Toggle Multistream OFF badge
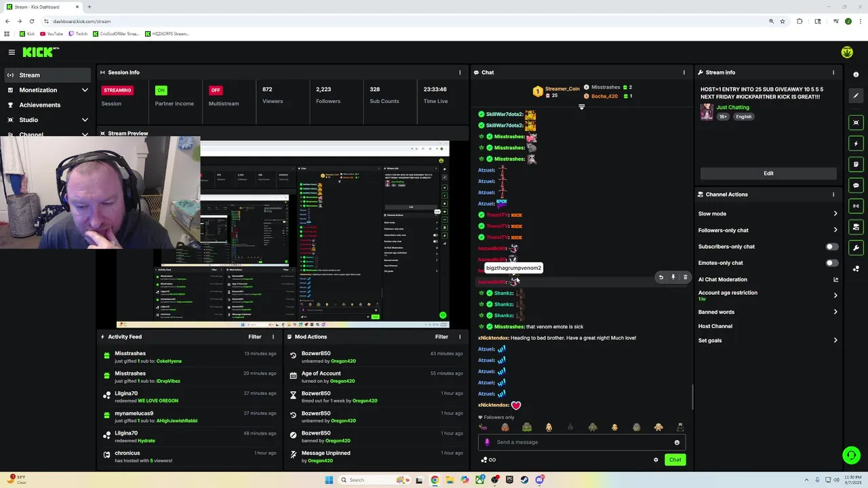The height and width of the screenshot is (488, 868). coord(216,90)
